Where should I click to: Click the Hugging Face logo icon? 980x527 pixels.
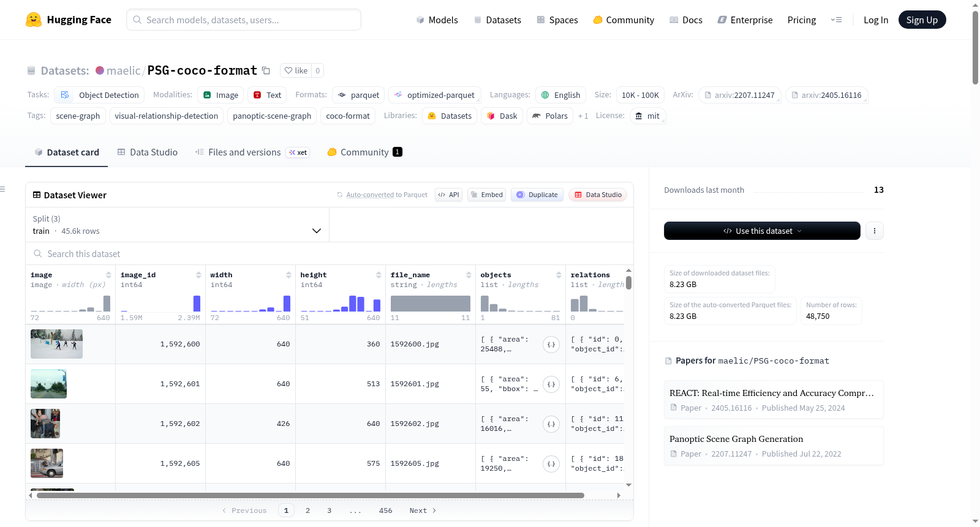coord(34,20)
